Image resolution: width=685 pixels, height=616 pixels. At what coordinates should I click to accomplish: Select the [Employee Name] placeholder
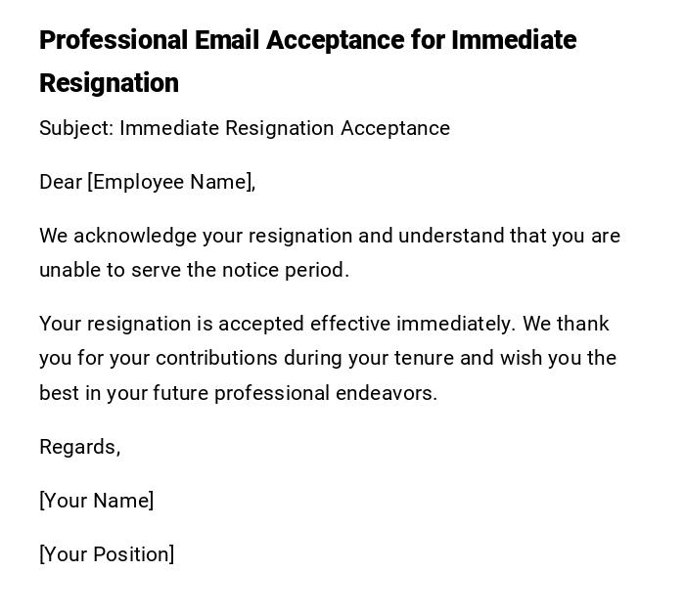click(x=170, y=182)
